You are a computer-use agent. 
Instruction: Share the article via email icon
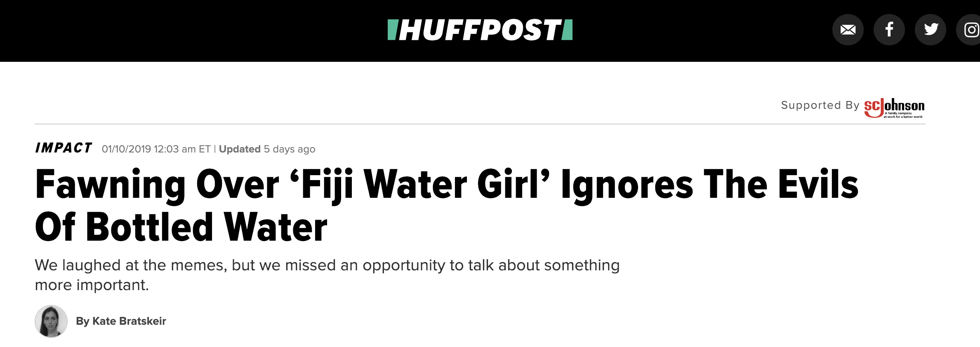[848, 30]
